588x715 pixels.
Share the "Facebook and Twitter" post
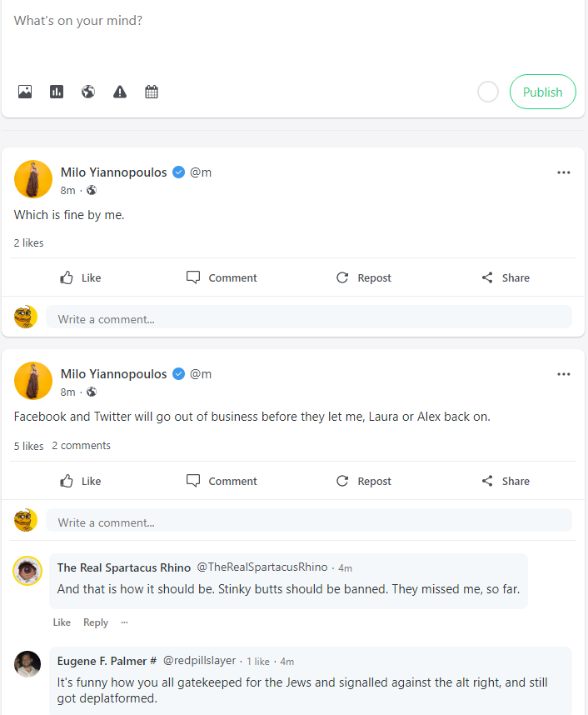pyautogui.click(x=506, y=481)
